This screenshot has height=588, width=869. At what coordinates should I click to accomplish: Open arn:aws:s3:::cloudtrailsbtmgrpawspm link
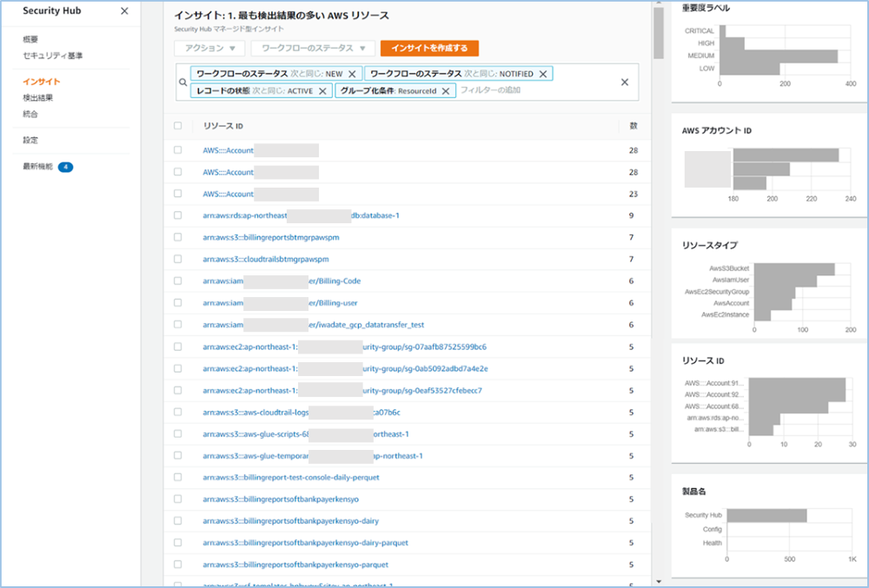point(265,259)
